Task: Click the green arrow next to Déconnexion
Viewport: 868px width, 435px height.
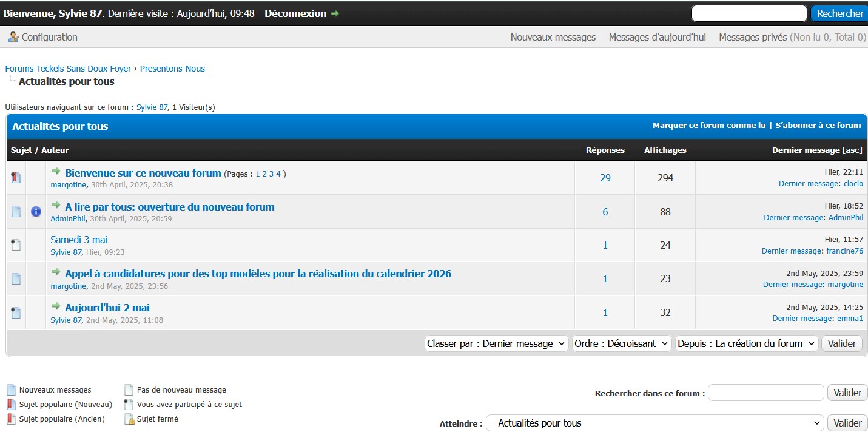Action: 335,13
